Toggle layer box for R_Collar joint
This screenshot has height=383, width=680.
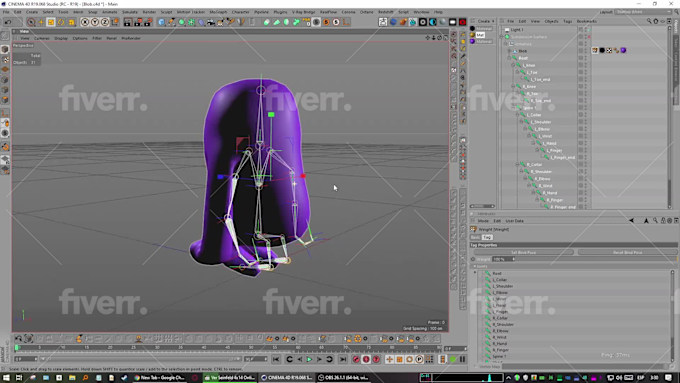pyautogui.click(x=581, y=164)
